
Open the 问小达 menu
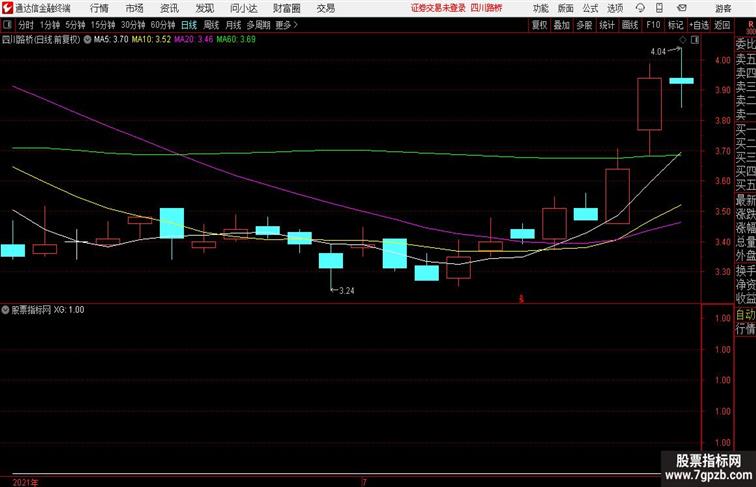243,8
